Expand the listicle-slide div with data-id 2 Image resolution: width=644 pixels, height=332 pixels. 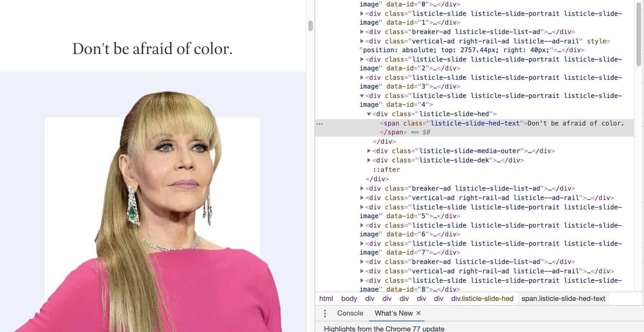pyautogui.click(x=362, y=59)
